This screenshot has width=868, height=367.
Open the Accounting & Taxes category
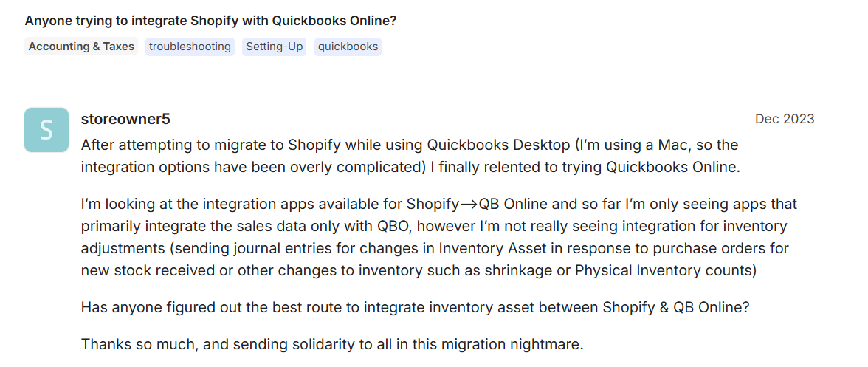point(81,47)
